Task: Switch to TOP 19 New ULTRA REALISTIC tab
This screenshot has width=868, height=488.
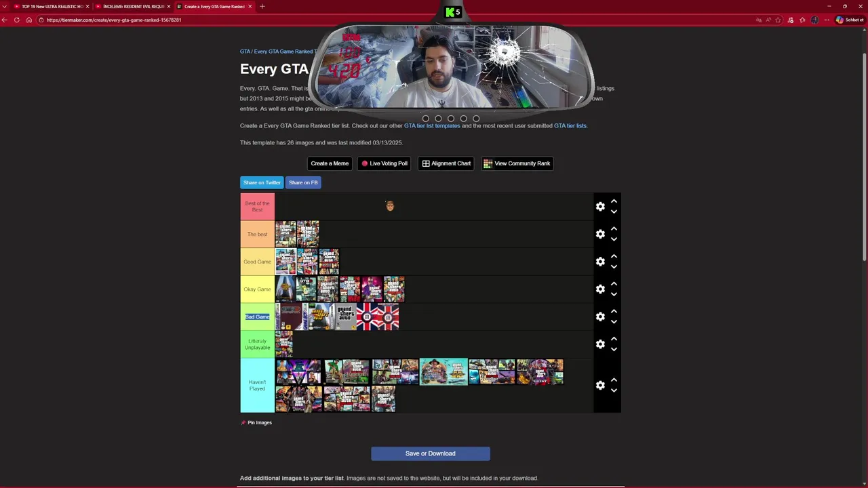Action: pyautogui.click(x=52, y=6)
